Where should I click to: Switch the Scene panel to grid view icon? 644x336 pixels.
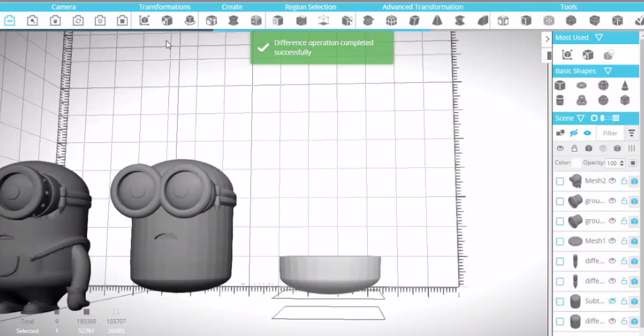click(x=616, y=118)
